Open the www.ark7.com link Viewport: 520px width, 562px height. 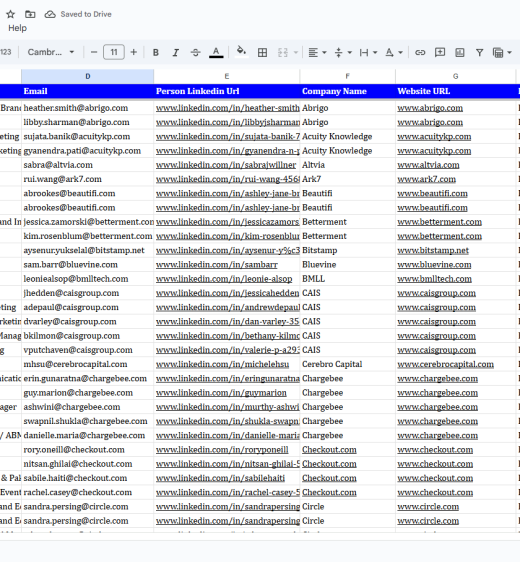426,179
